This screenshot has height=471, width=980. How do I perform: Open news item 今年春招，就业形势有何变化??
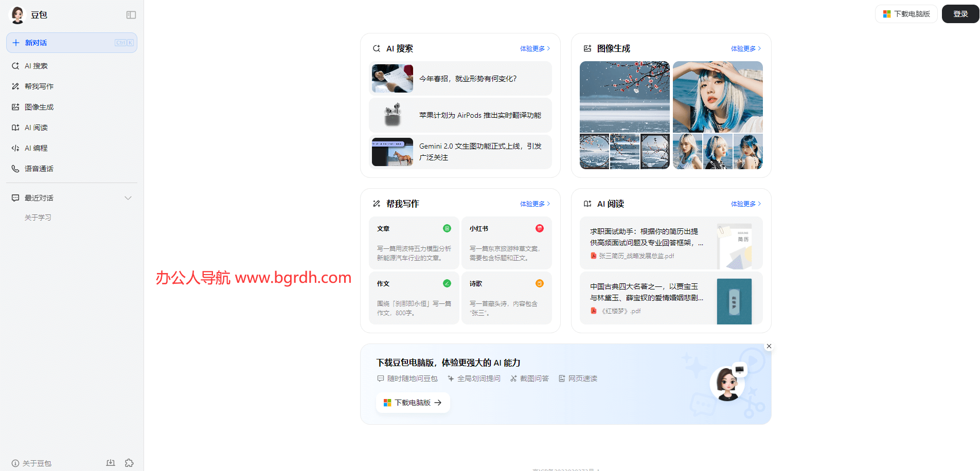click(x=460, y=79)
